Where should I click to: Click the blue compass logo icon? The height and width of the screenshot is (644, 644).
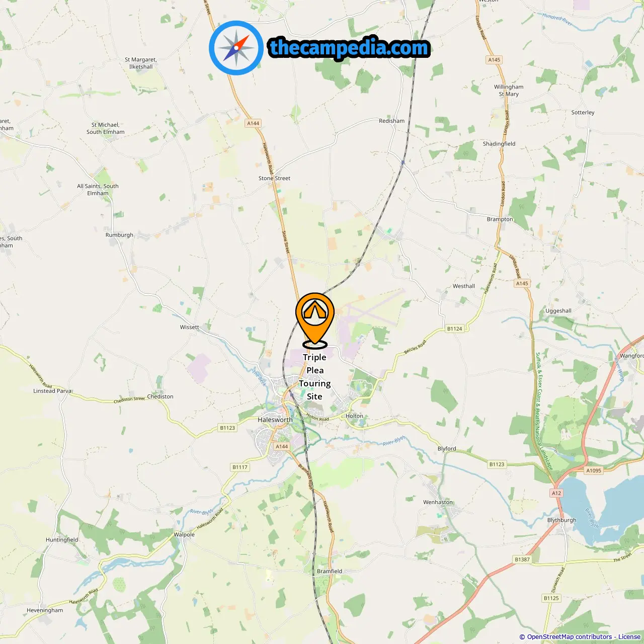click(x=236, y=48)
